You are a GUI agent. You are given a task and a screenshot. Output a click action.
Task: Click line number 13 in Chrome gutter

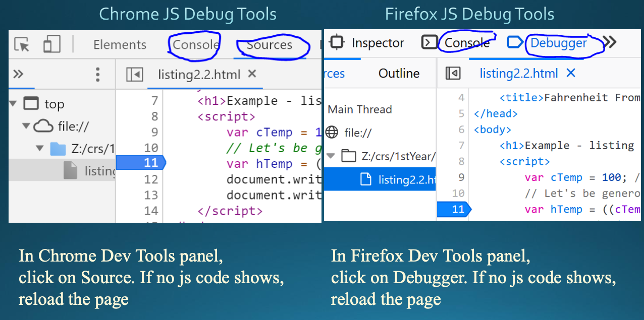click(150, 195)
